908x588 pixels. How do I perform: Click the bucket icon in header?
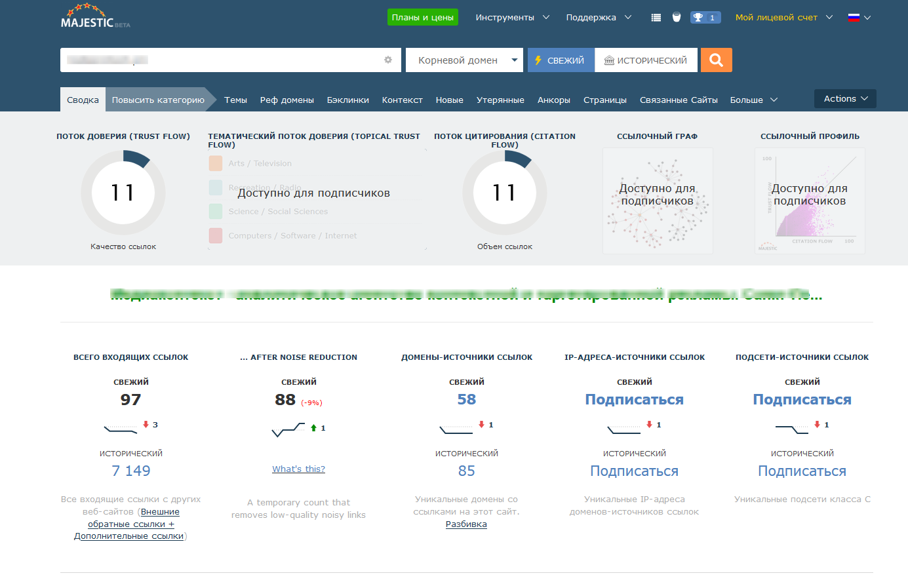(x=677, y=17)
